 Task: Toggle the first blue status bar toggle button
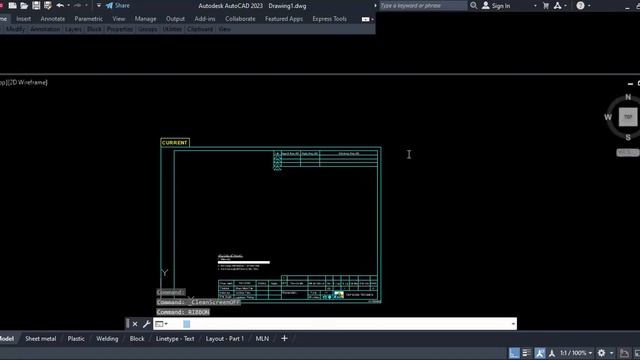[x=514, y=353]
